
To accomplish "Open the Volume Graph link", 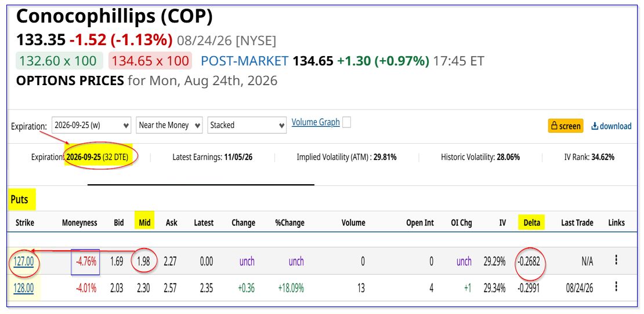I will coord(316,122).
